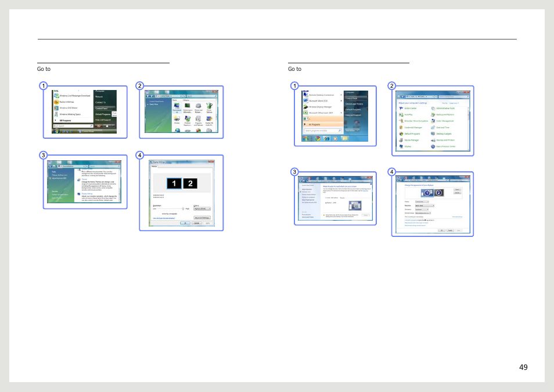Screen dimensions: 554x392
Task: Click Adjust resolution in Display sidebar
Action: point(307,189)
